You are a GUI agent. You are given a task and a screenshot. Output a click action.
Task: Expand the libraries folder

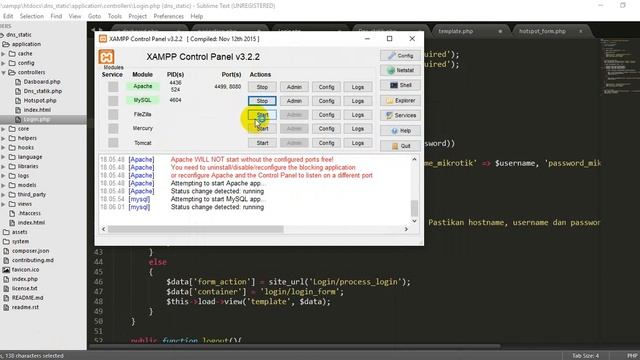click(3, 166)
